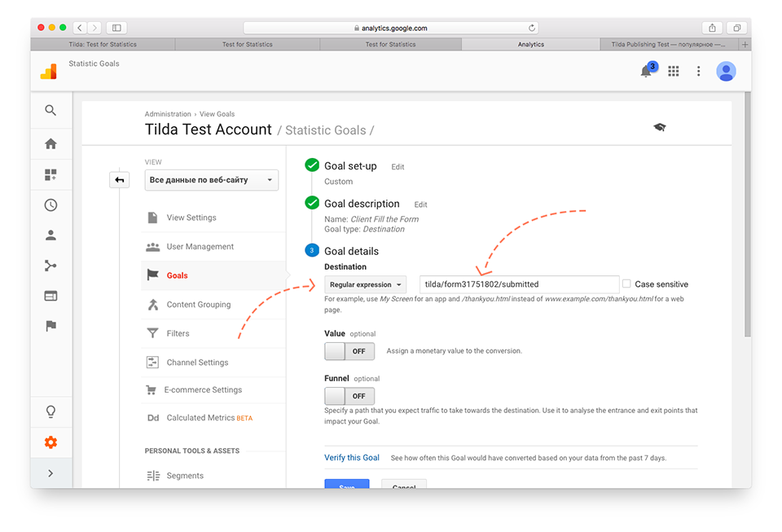
Task: Open the view selector showing Все данные по веб-сайту
Action: pyautogui.click(x=211, y=179)
